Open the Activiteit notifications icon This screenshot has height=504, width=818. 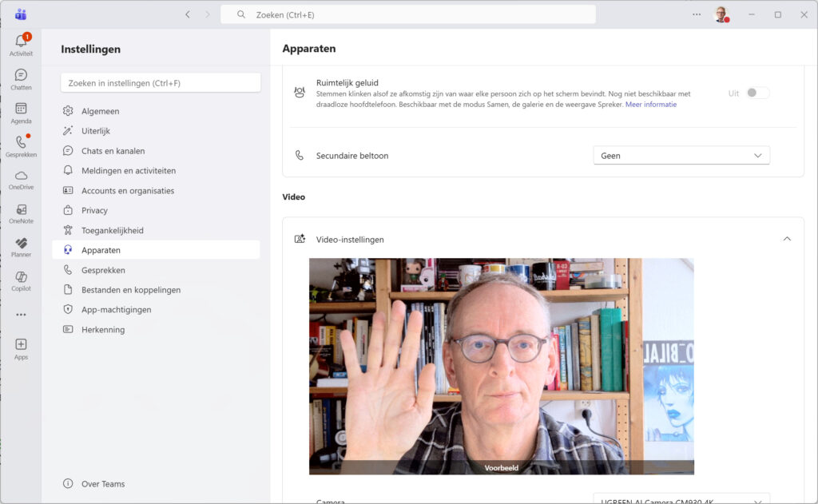tap(21, 45)
